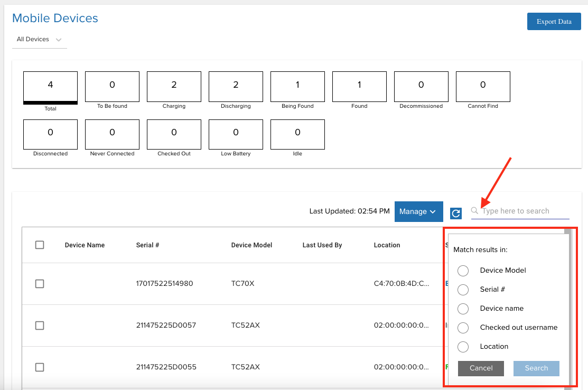
Task: Check the row for serial 17017522514980
Action: coord(40,283)
